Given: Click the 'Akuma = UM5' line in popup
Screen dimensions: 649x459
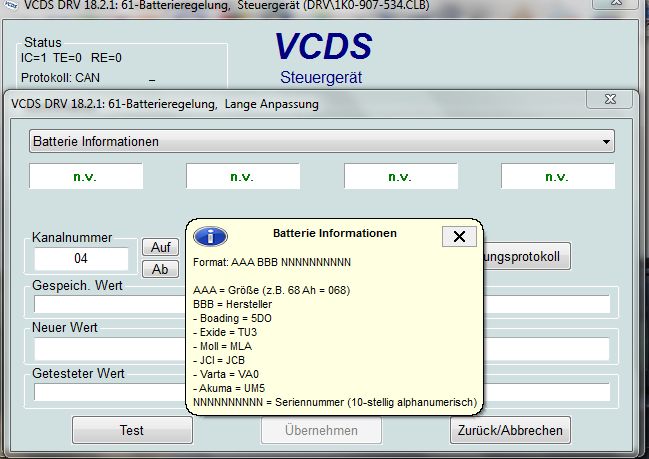Looking at the screenshot, I should click(229, 388).
